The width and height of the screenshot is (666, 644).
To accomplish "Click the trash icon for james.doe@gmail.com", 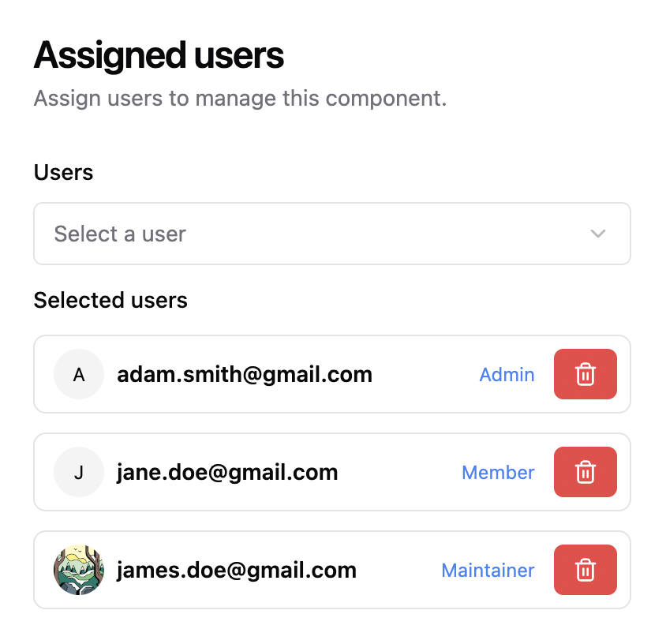I will point(585,570).
